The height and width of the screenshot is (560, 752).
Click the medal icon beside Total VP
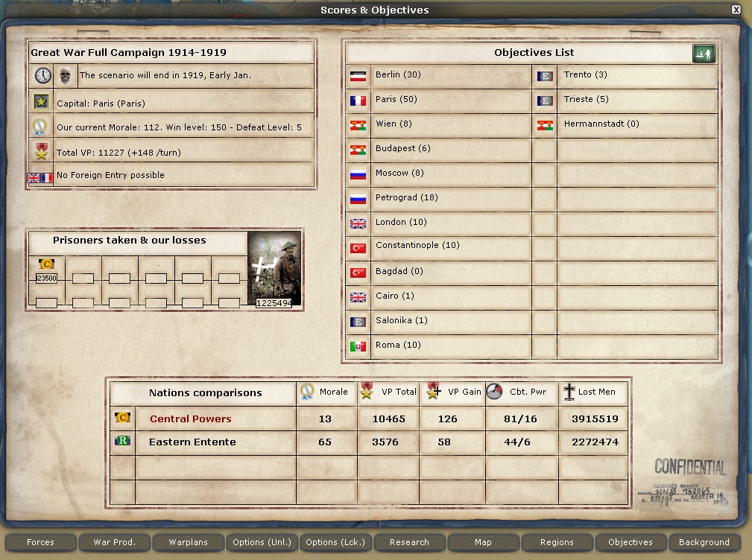click(40, 151)
